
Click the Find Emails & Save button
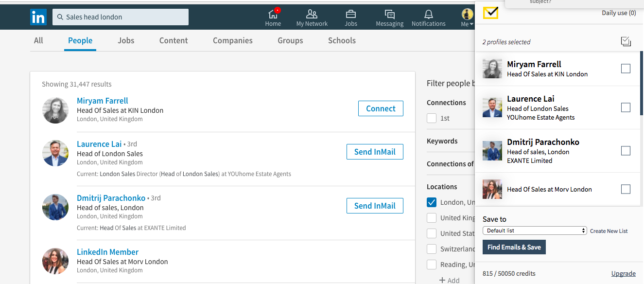514,247
